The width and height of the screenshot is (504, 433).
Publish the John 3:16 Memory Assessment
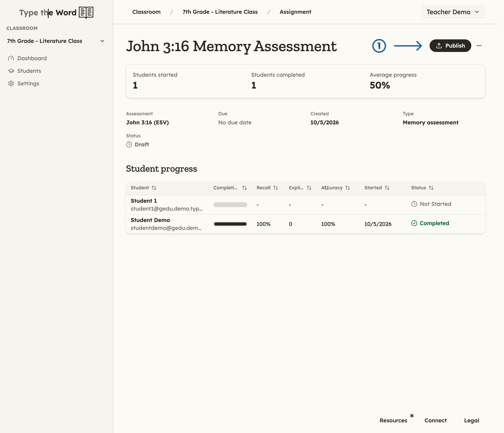450,46
